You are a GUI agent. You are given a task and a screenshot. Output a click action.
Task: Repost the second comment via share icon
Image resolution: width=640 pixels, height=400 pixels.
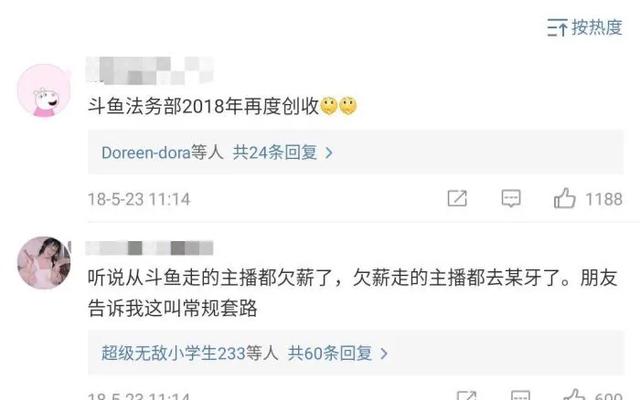click(x=467, y=395)
